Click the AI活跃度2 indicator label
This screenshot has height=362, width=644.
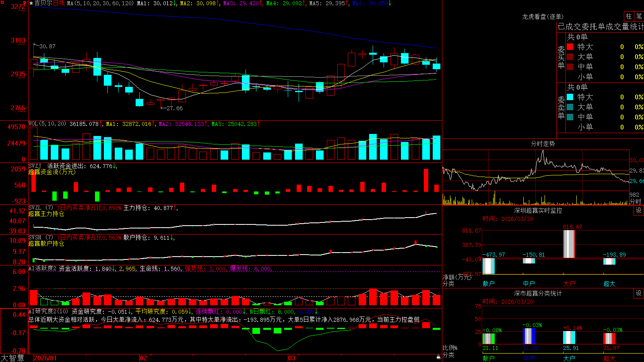[43, 268]
